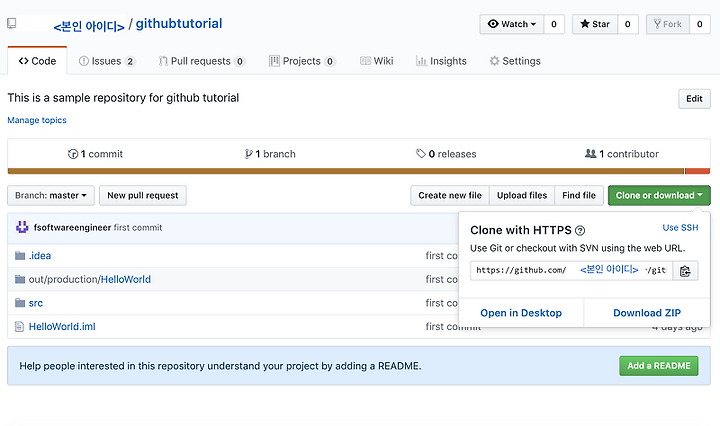Open the Settings tab
720x426 pixels.
pos(515,61)
